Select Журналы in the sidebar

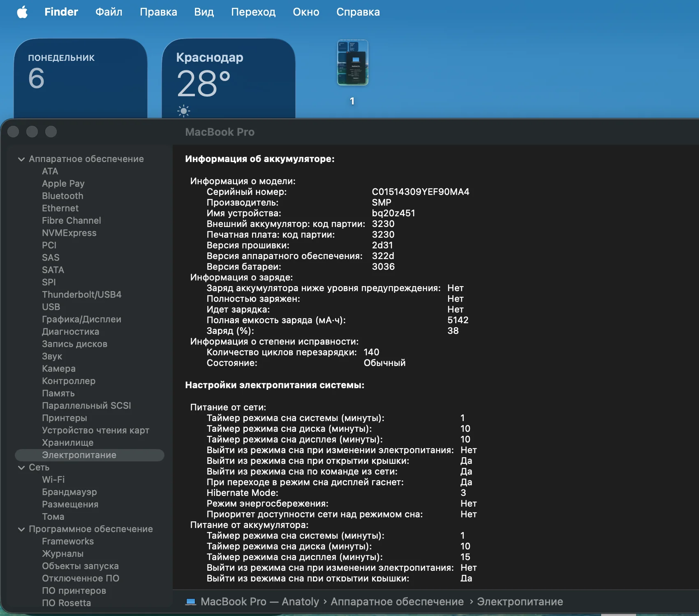point(62,554)
